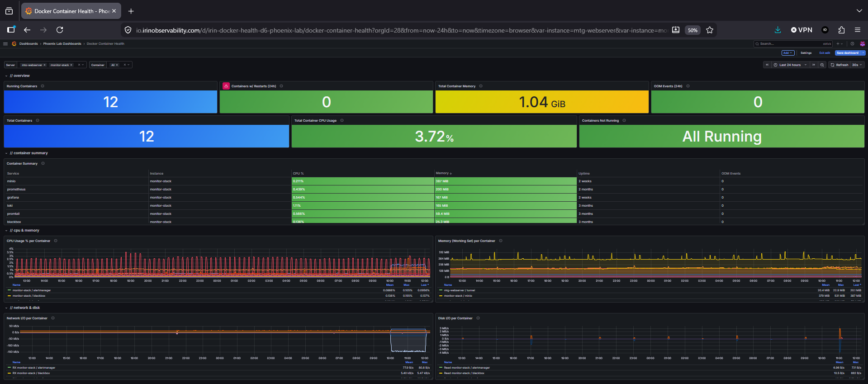Focus the Grafana Search field
Image resolution: width=868 pixels, height=384 pixels.
click(x=793, y=44)
